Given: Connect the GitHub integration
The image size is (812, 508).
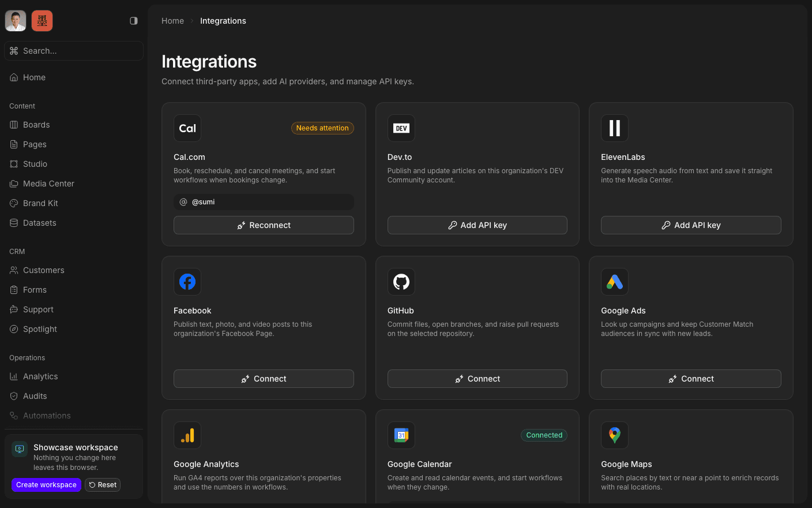Looking at the screenshot, I should coord(478,379).
